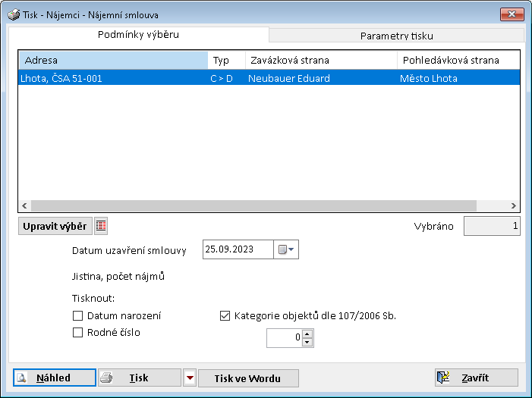
Task: Switch to the Parametry tisku tab
Action: point(397,36)
